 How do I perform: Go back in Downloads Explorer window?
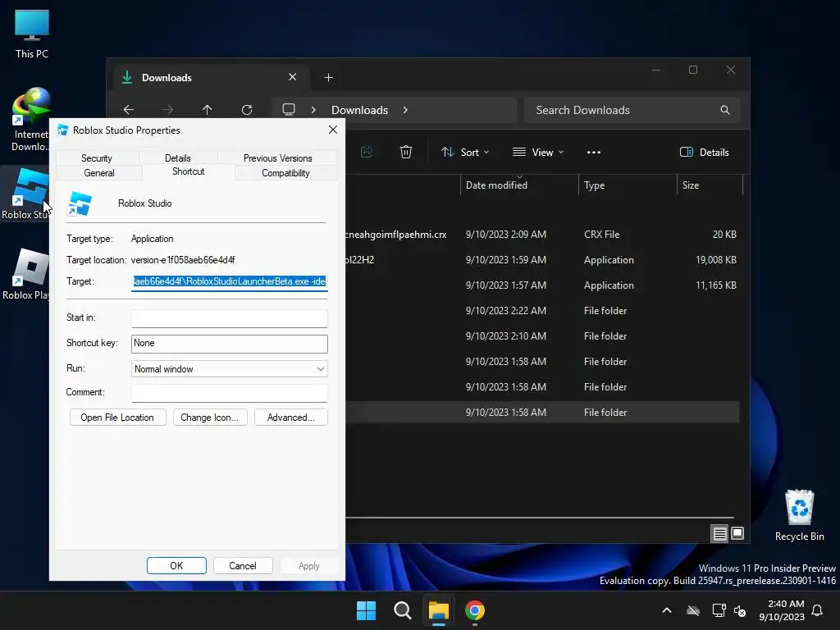(129, 110)
